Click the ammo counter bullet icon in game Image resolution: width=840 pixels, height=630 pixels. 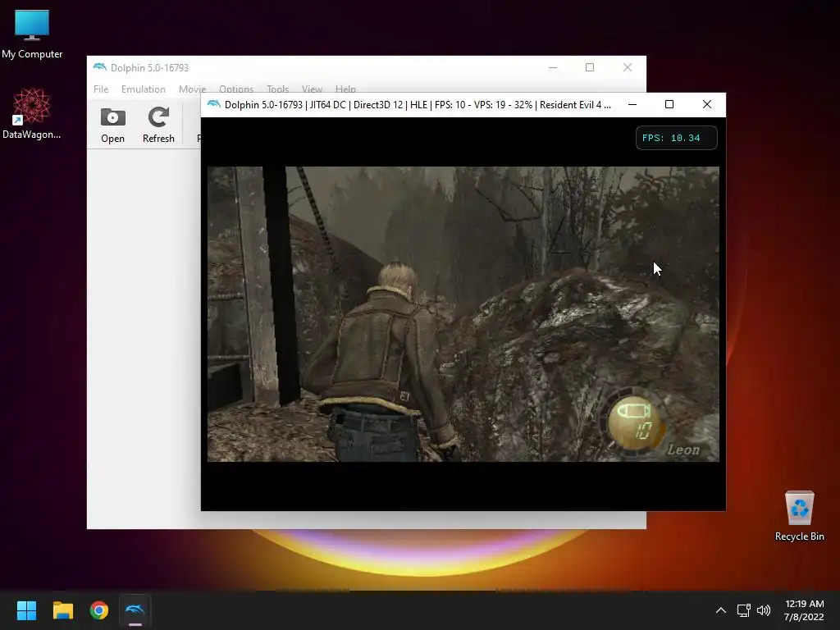[634, 412]
